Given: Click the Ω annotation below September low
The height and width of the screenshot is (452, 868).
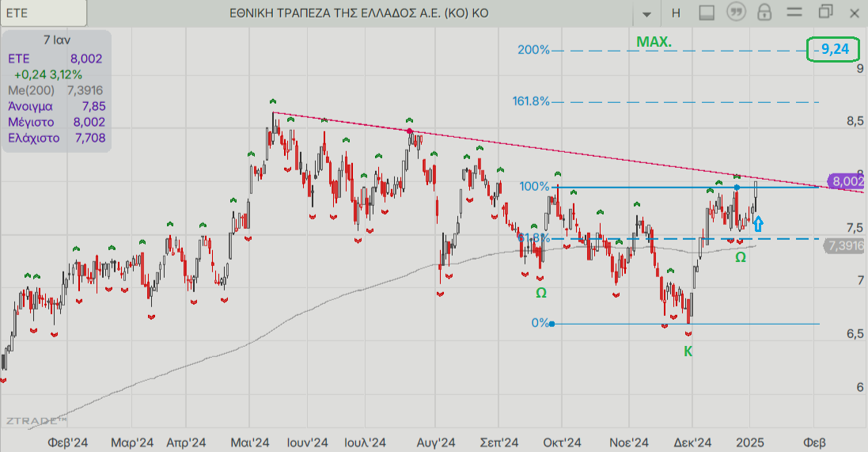Looking at the screenshot, I should 541,293.
